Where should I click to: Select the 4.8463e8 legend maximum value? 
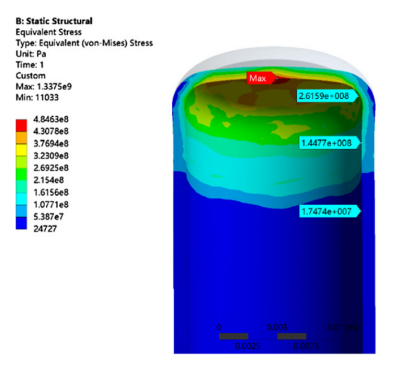click(51, 119)
